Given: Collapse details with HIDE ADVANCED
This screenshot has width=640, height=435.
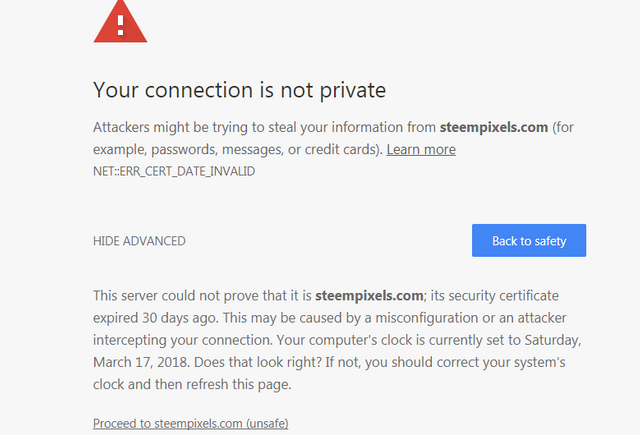Looking at the screenshot, I should point(139,241).
